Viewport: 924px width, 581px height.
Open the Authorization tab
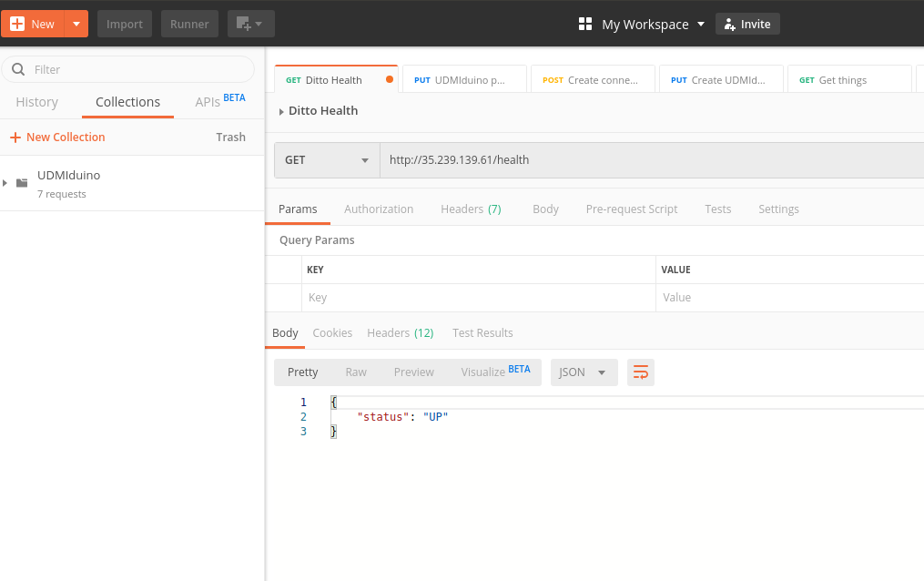(x=379, y=209)
